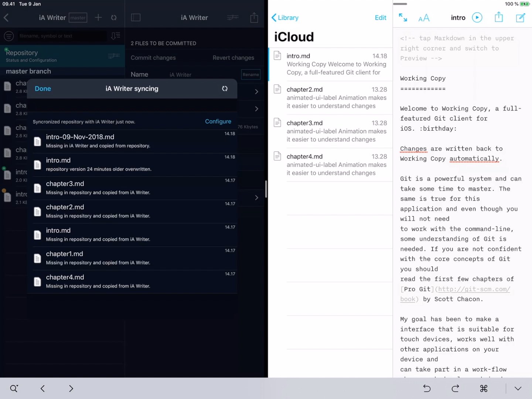
Task: Tap chapter3.md document icon in iCloud list
Action: click(x=277, y=123)
